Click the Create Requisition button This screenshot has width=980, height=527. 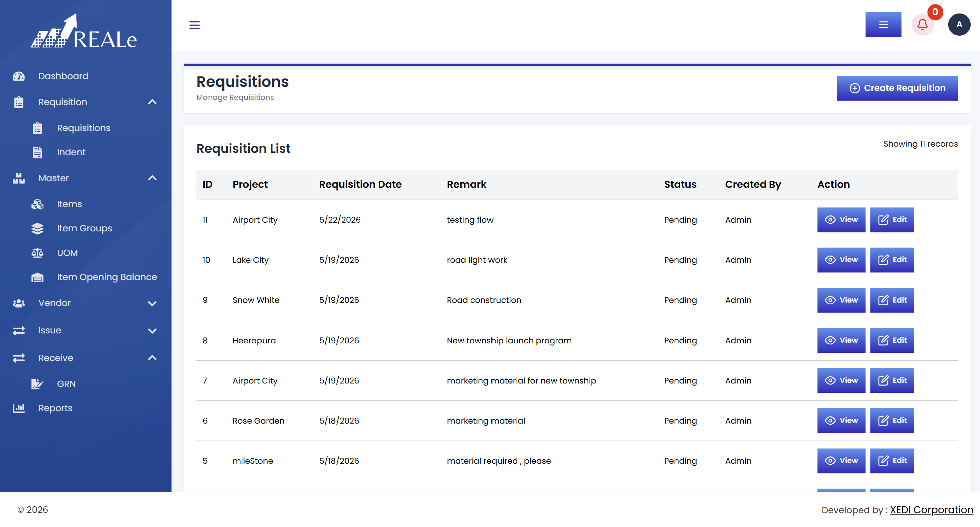click(897, 88)
